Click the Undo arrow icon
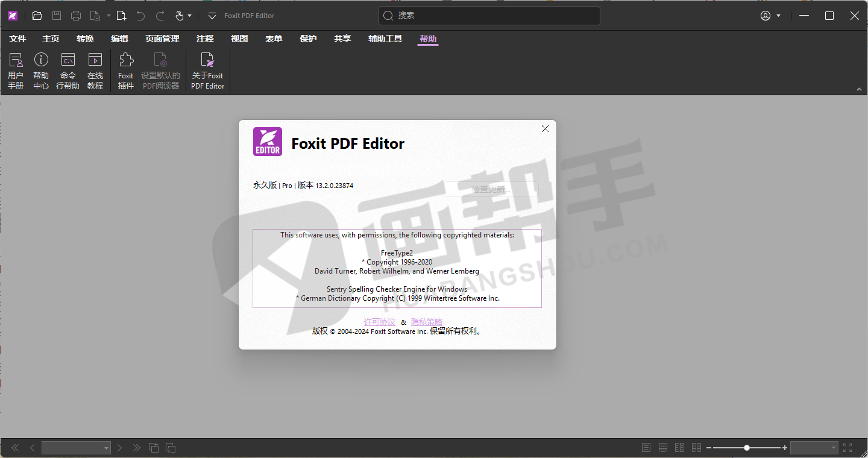 pos(140,16)
